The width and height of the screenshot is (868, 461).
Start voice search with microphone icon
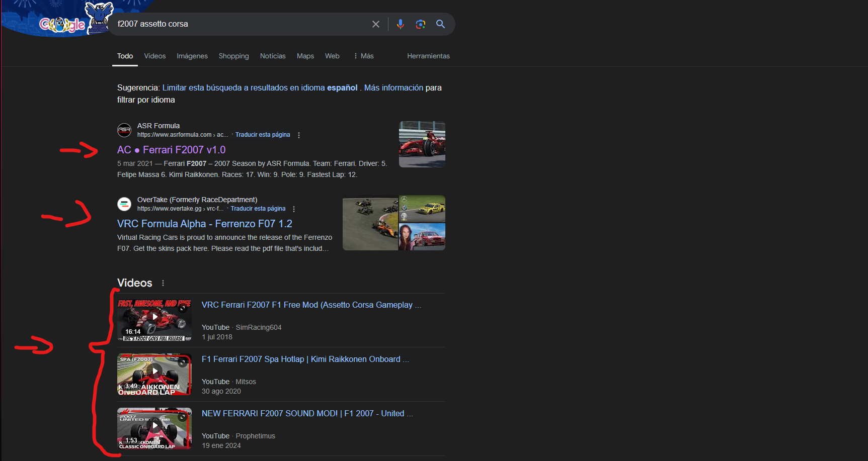point(401,24)
